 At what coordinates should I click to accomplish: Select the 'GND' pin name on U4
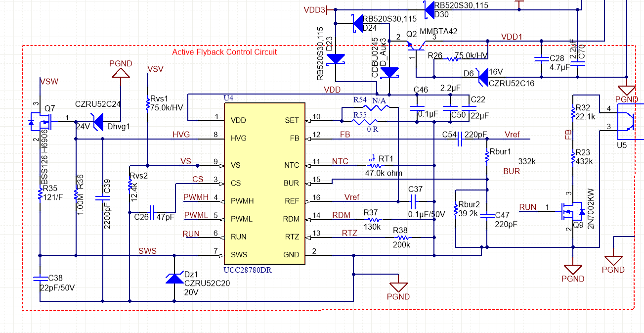click(291, 255)
